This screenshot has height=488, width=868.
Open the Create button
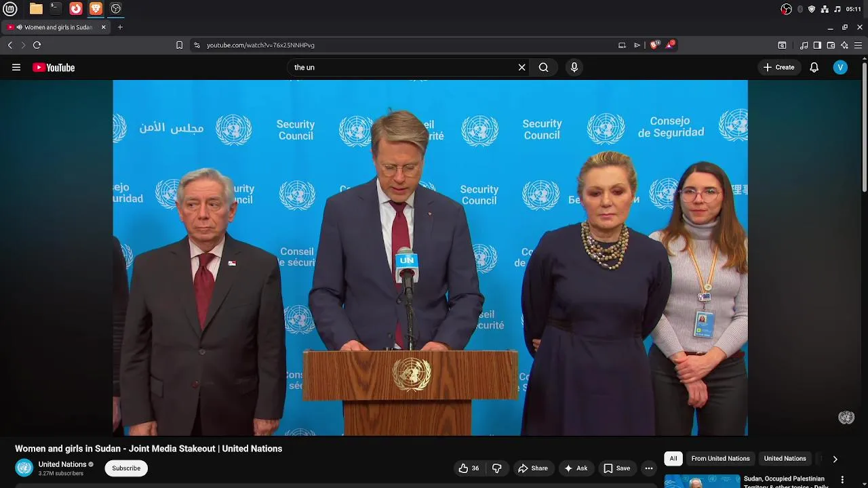778,67
